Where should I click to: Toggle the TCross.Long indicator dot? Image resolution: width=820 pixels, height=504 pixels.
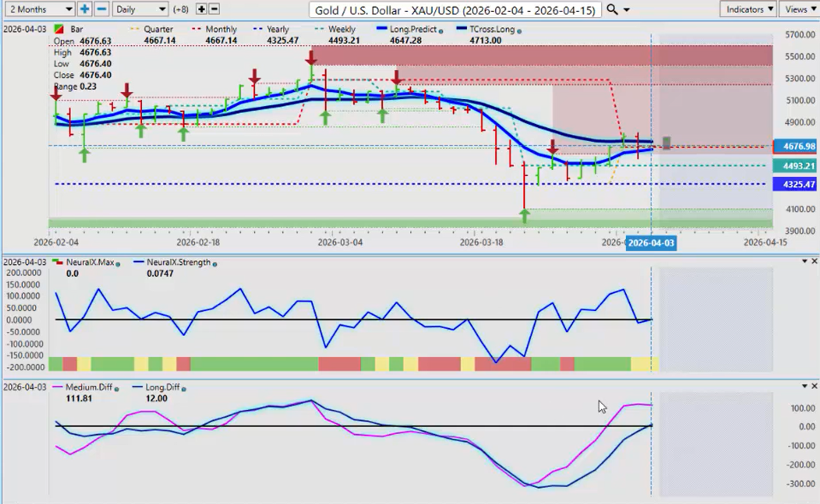coord(520,30)
